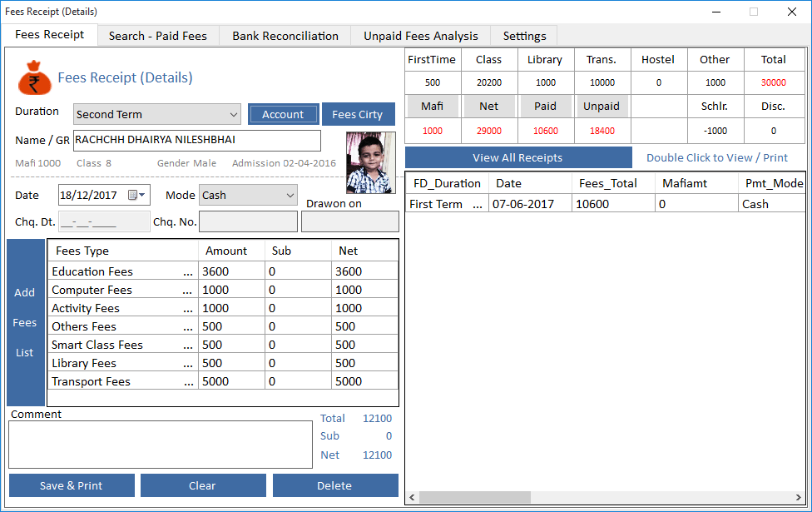The width and height of the screenshot is (812, 512).
Task: Go to Unpaid Fees Analysis tab
Action: tap(420, 36)
